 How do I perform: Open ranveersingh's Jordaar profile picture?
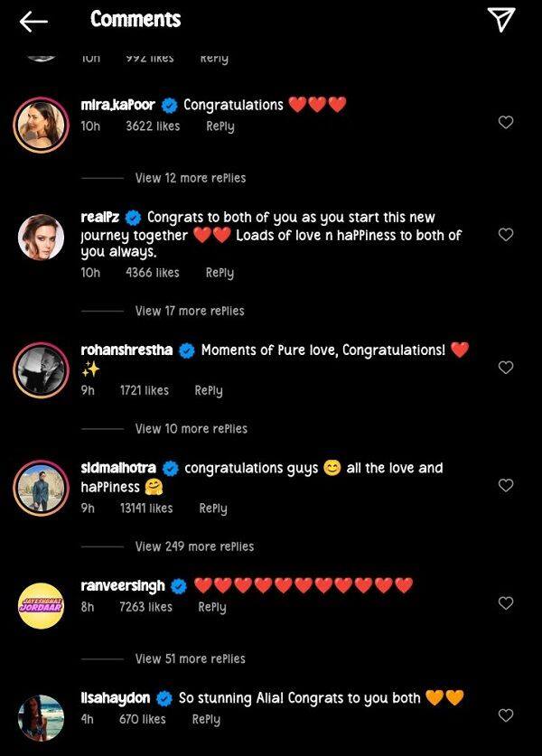42,602
